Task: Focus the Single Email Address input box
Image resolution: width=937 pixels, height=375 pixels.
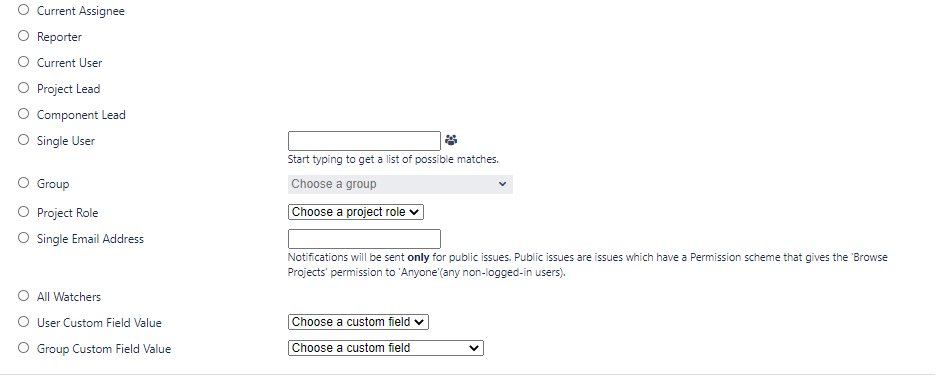Action: (365, 239)
